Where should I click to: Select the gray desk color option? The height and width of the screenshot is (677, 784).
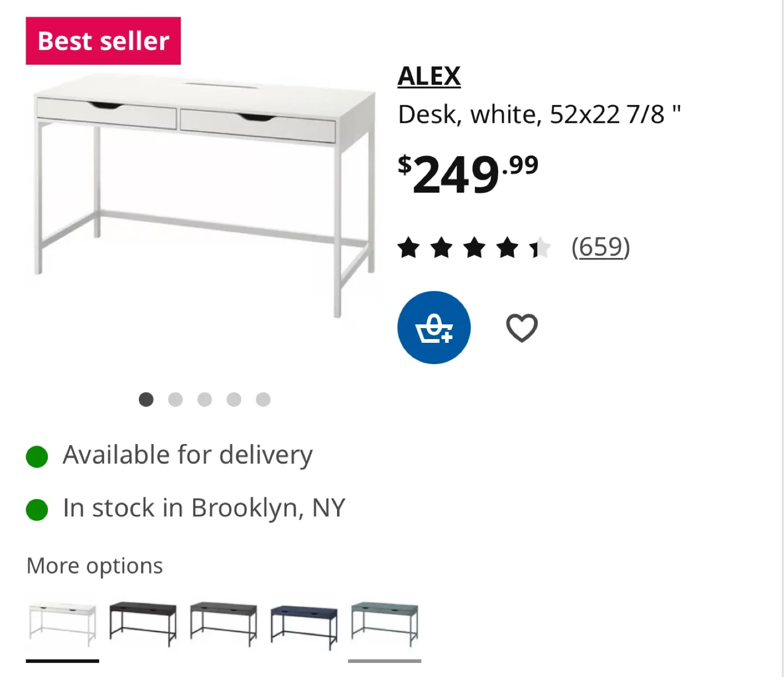[224, 624]
